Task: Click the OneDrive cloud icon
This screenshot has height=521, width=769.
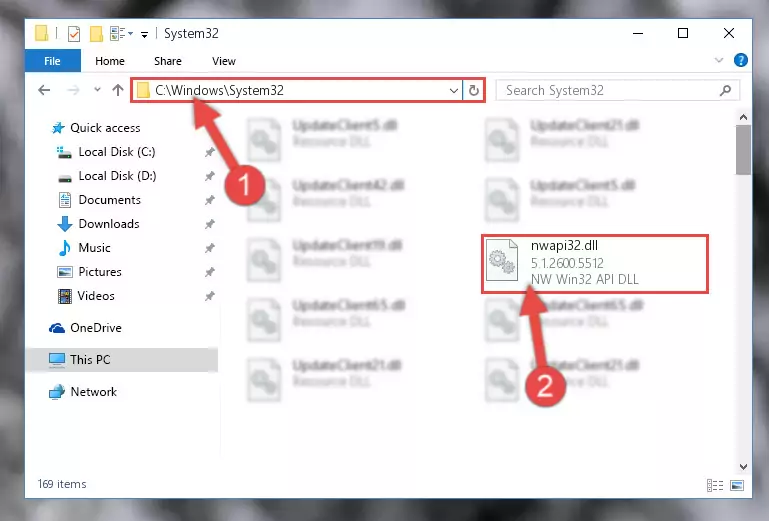Action: click(x=57, y=328)
